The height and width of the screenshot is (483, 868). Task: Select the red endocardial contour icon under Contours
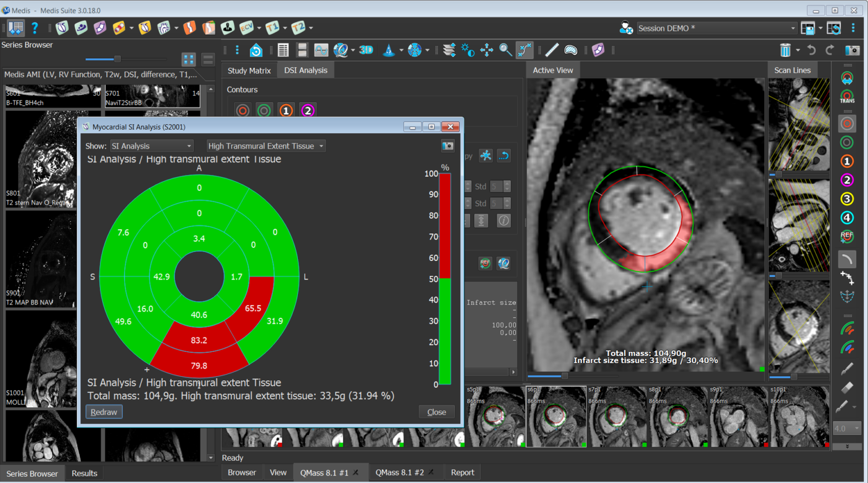coord(242,110)
